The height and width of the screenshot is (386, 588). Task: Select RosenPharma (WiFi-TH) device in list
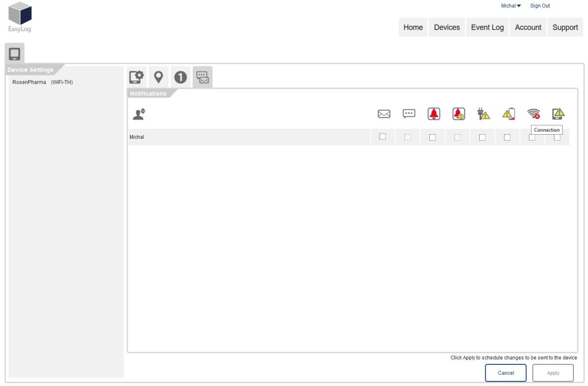click(x=42, y=82)
